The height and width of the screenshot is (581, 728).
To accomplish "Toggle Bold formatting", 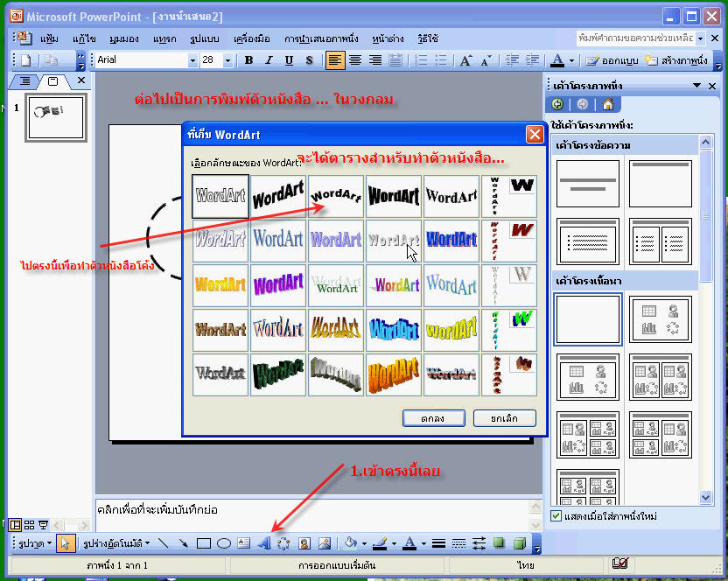I will (248, 60).
